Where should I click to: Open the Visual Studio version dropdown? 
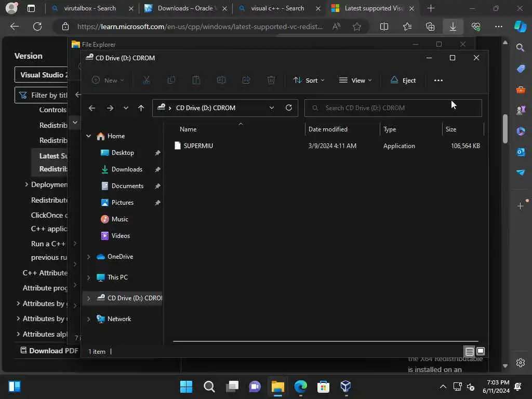[41, 75]
